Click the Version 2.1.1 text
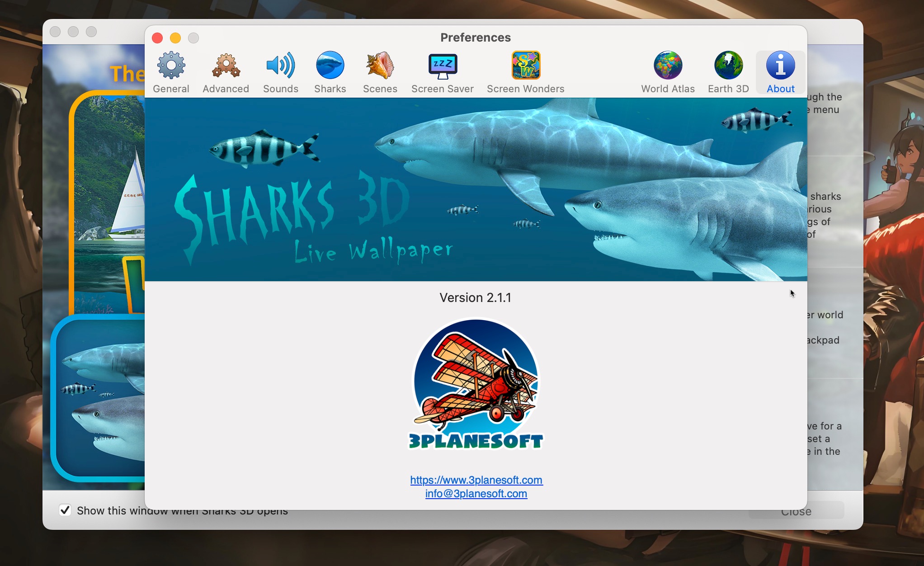This screenshot has height=566, width=924. point(476,297)
